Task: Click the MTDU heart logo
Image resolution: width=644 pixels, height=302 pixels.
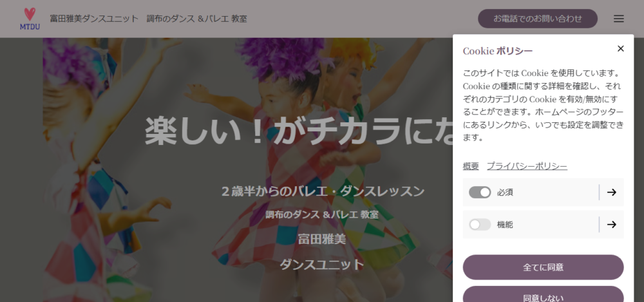Action: click(x=30, y=19)
